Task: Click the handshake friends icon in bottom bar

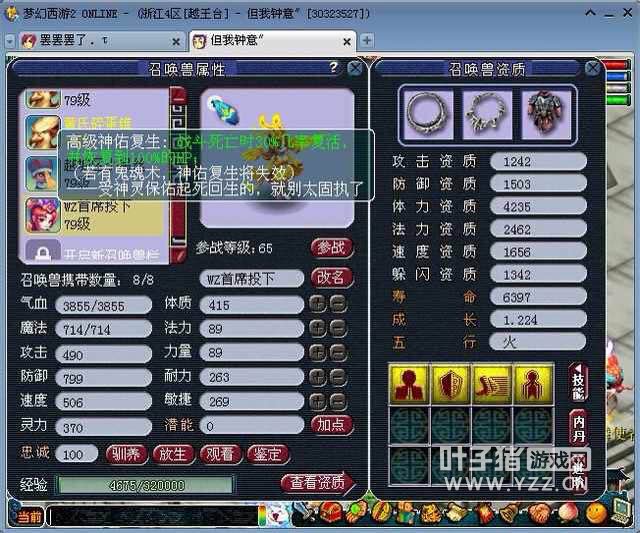Action: pyautogui.click(x=539, y=512)
